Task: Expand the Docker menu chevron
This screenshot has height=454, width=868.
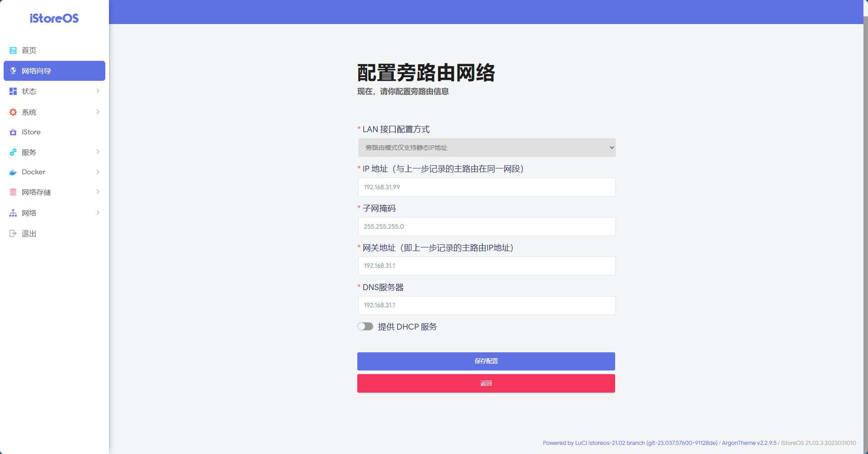Action: (x=98, y=172)
